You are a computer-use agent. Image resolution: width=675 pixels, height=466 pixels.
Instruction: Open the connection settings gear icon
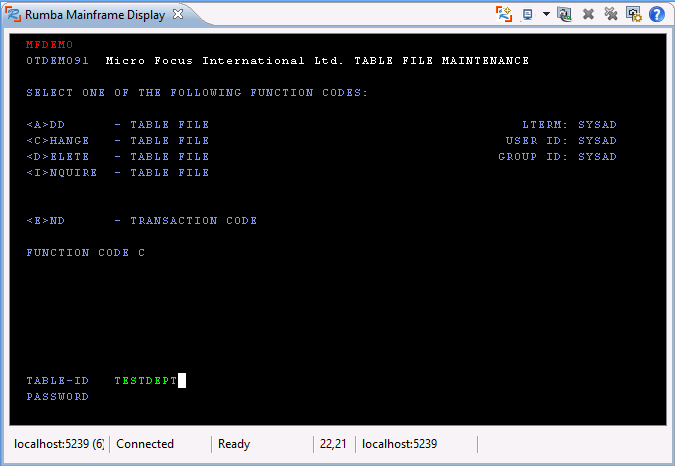[x=633, y=14]
